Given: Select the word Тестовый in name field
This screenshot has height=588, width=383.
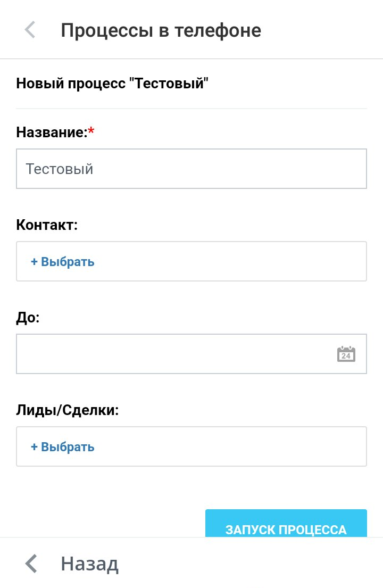Looking at the screenshot, I should tap(60, 169).
